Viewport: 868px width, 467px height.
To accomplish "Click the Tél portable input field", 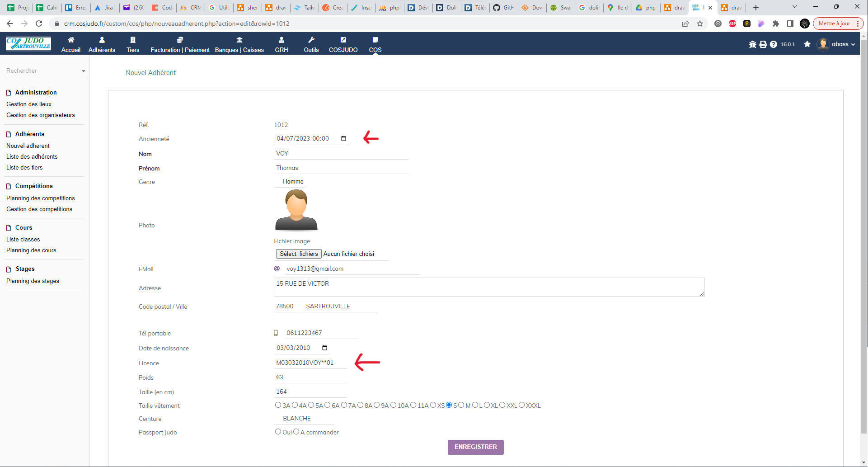I will (x=321, y=333).
